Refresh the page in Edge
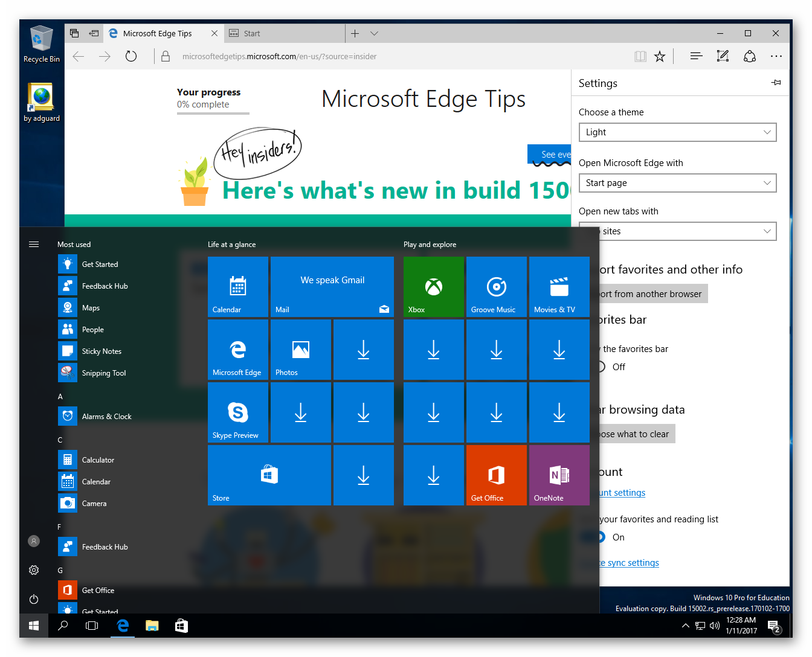The image size is (812, 657). 131,57
